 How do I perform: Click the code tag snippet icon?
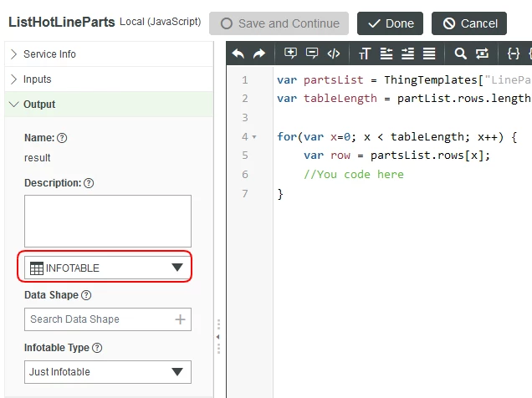(x=334, y=54)
